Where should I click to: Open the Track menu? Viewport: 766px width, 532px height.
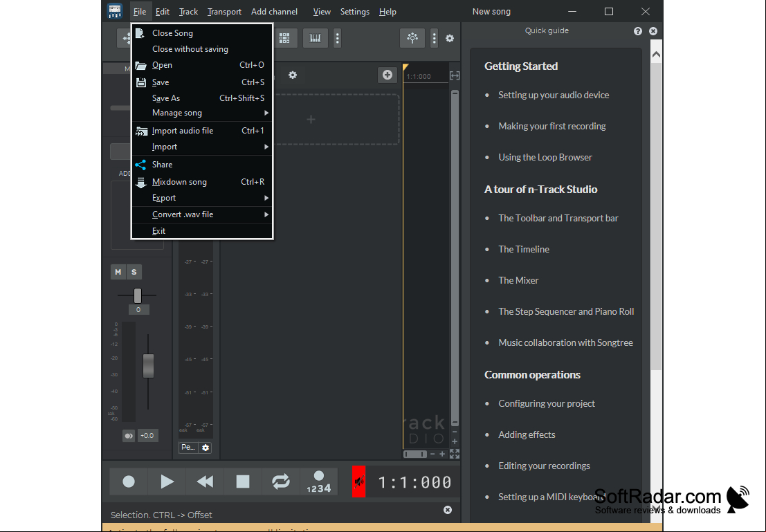(x=188, y=12)
